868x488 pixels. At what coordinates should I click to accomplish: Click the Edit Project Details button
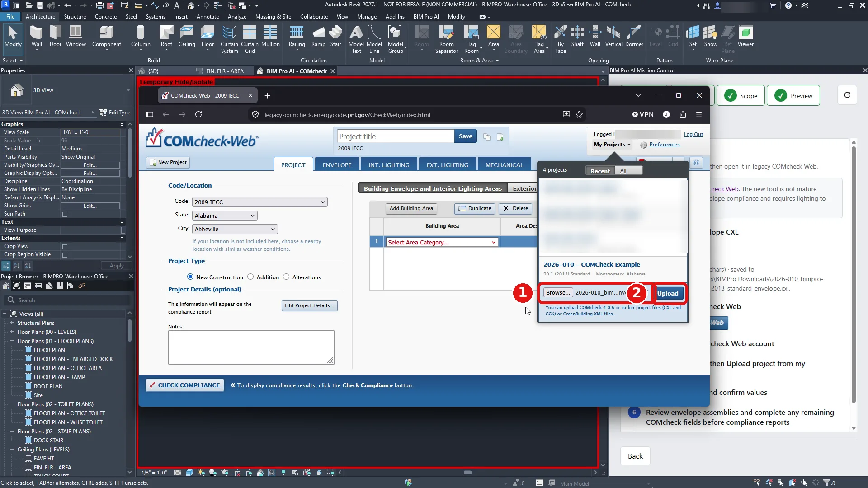pos(309,305)
